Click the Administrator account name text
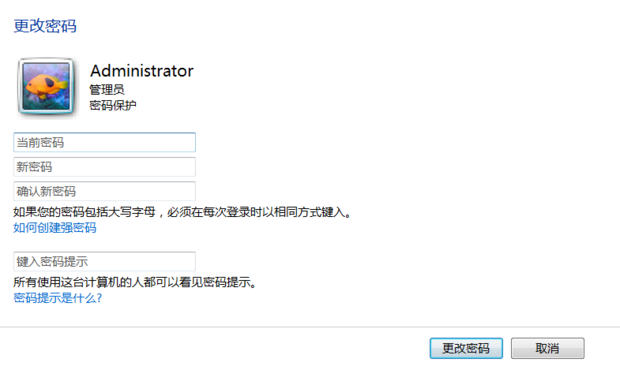The height and width of the screenshot is (370, 620). tap(142, 71)
